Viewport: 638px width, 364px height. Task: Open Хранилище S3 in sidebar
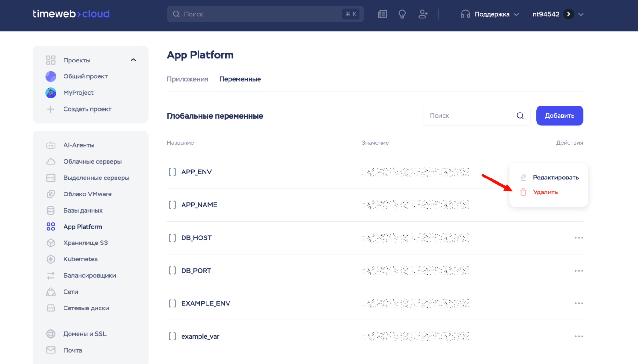pyautogui.click(x=85, y=243)
